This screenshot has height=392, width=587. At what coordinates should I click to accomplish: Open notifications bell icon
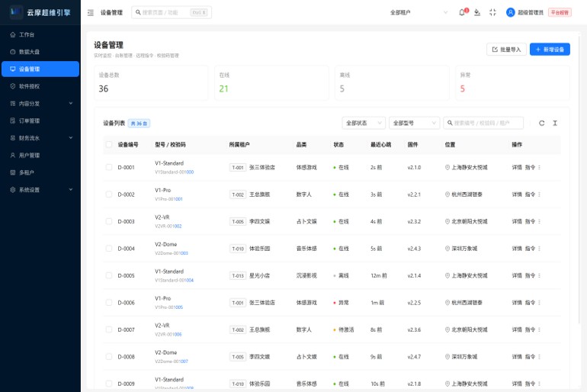coord(462,12)
